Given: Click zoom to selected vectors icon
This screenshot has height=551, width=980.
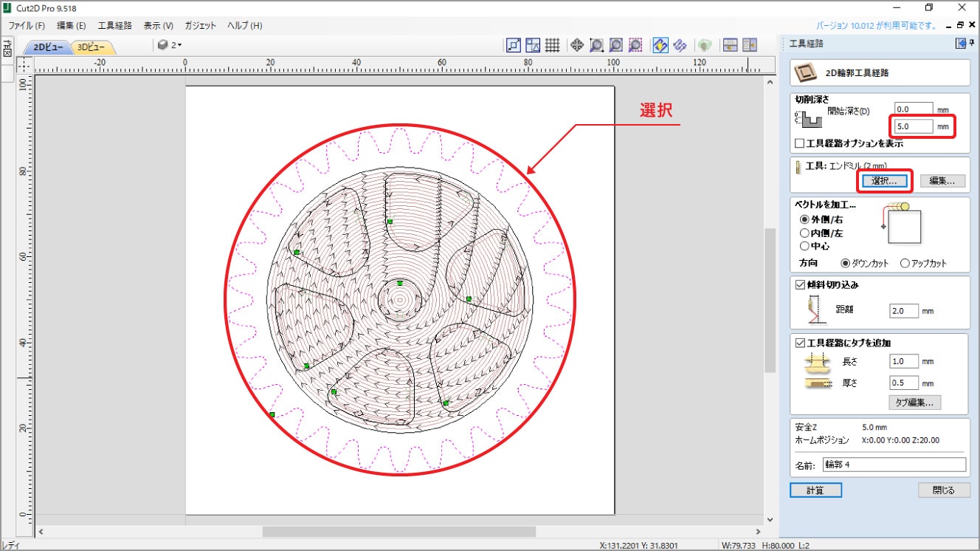Looking at the screenshot, I should [635, 45].
